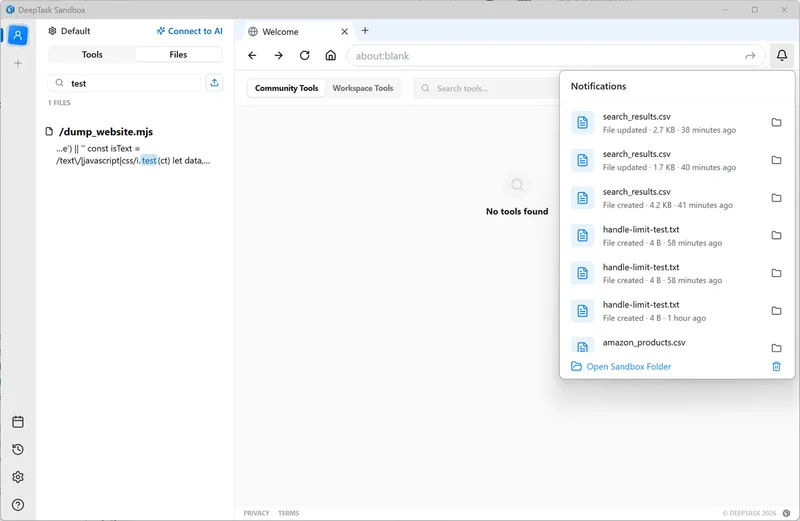The height and width of the screenshot is (521, 800).
Task: Open the /dump_website.mjs file result
Action: 105,132
